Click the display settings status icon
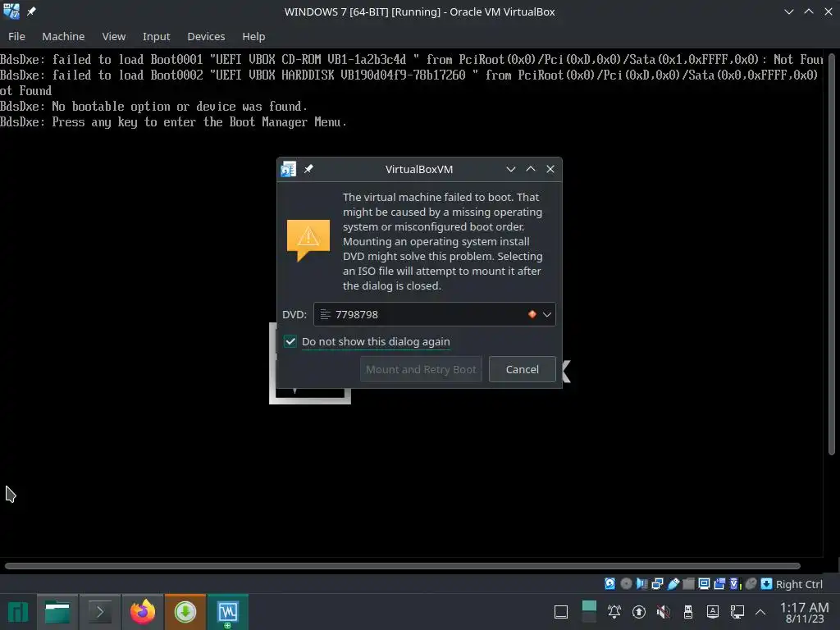The height and width of the screenshot is (630, 840). [704, 583]
